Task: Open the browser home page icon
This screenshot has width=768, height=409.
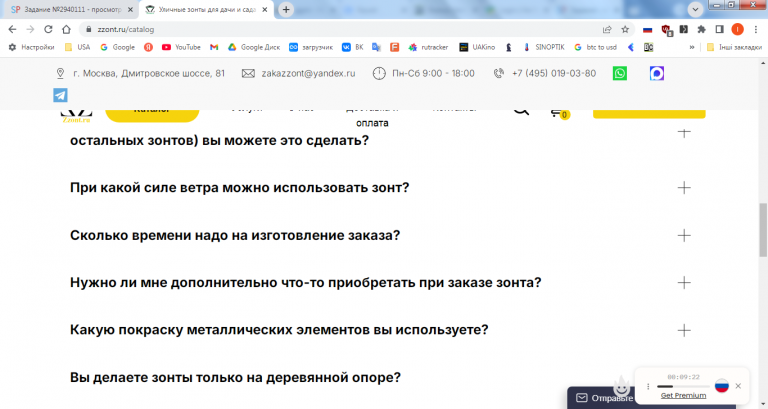Action: (x=66, y=29)
